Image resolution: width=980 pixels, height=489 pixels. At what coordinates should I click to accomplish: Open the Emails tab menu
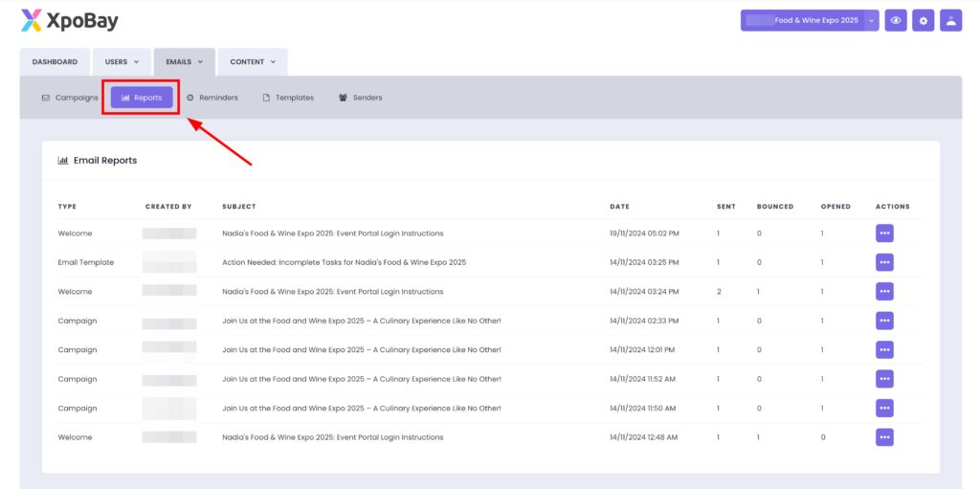point(184,62)
